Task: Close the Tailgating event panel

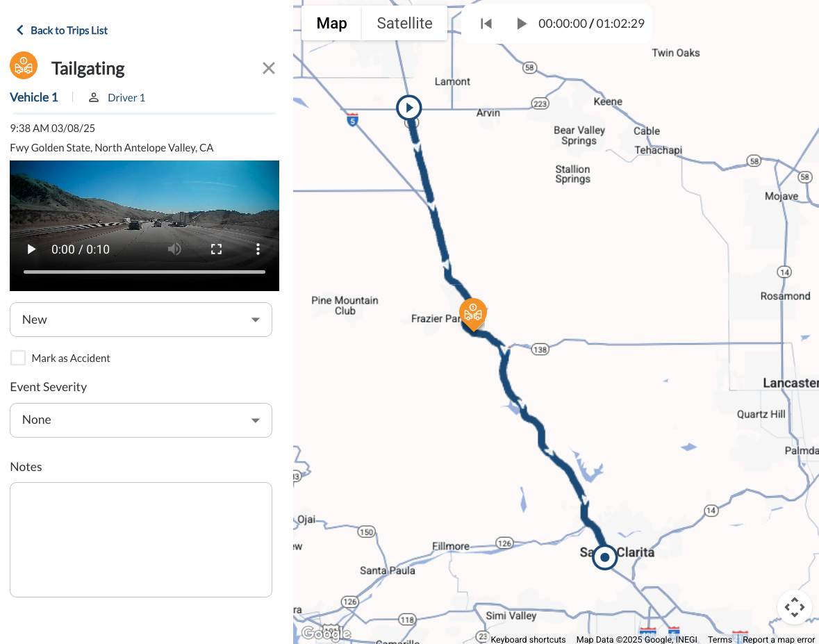Action: pyautogui.click(x=269, y=68)
